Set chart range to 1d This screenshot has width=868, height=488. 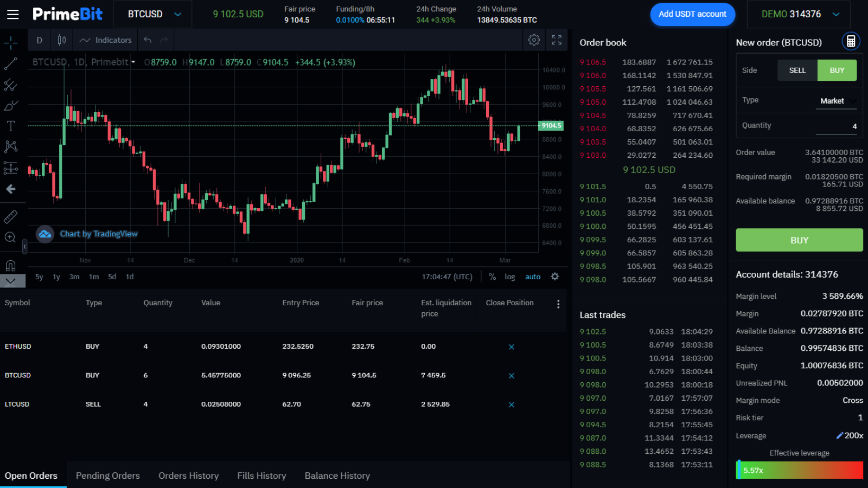[x=130, y=277]
